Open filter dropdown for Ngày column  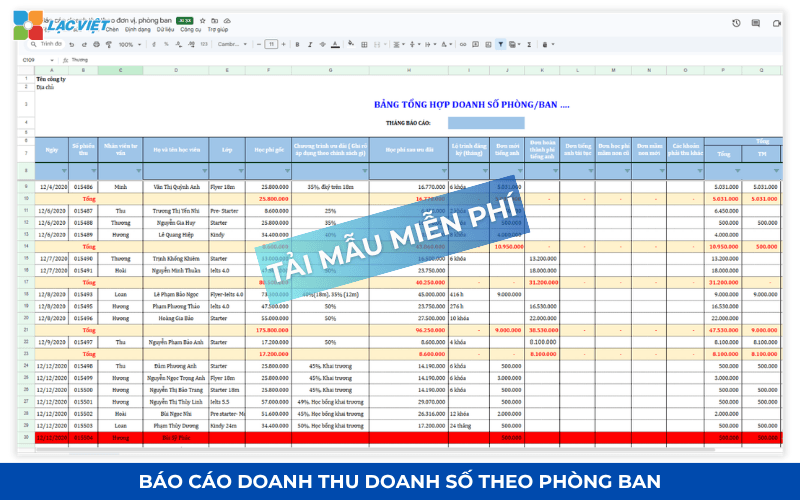[64, 171]
